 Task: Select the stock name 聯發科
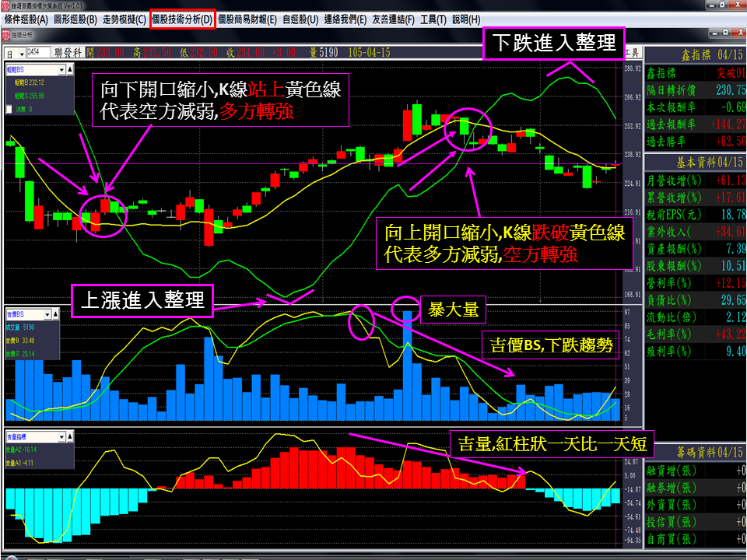[68, 52]
